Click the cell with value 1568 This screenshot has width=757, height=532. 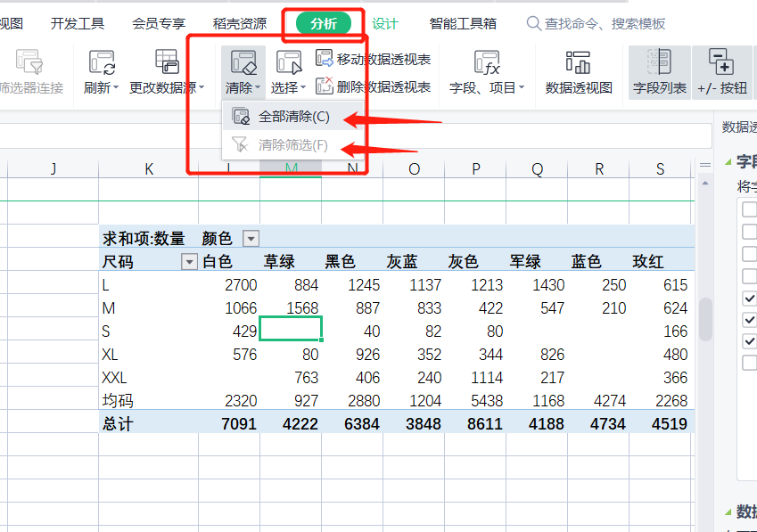291,308
